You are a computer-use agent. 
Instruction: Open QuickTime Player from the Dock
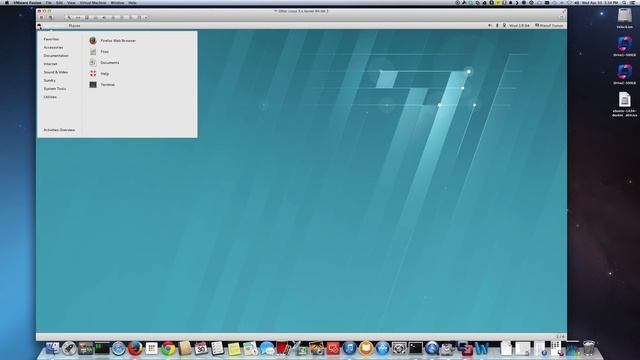pyautogui.click(x=432, y=348)
